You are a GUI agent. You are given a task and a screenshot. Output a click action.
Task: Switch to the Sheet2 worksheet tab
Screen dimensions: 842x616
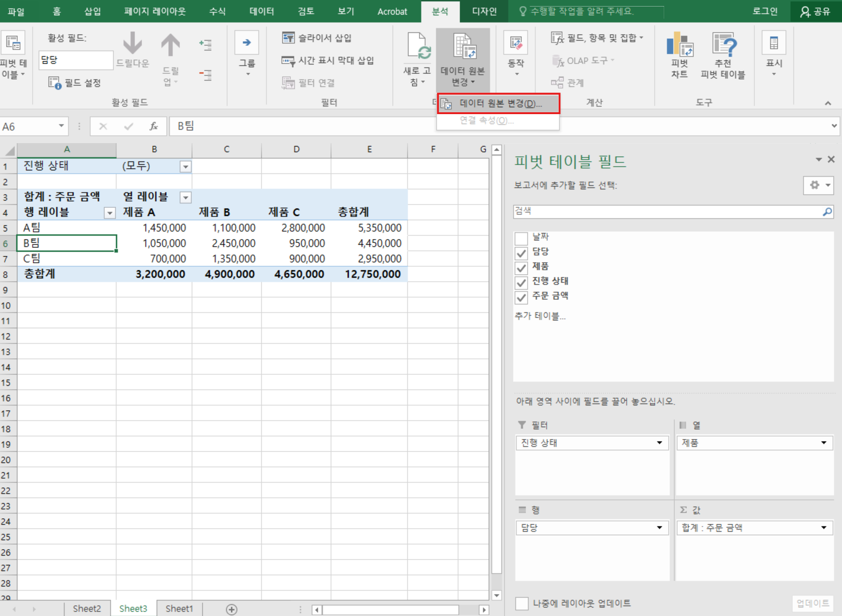[87, 609]
